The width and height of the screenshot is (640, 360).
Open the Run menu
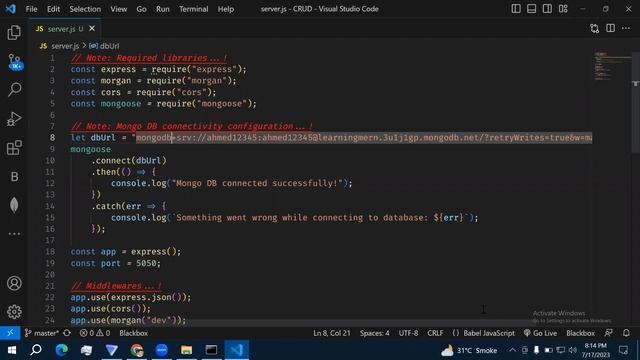coord(162,9)
